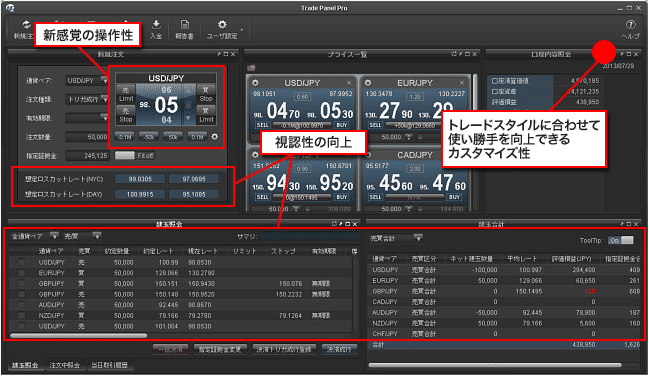This screenshot has width=649, height=376.
Task: Click the down arrow in USD/JPY order ticket
Action: pyautogui.click(x=188, y=118)
